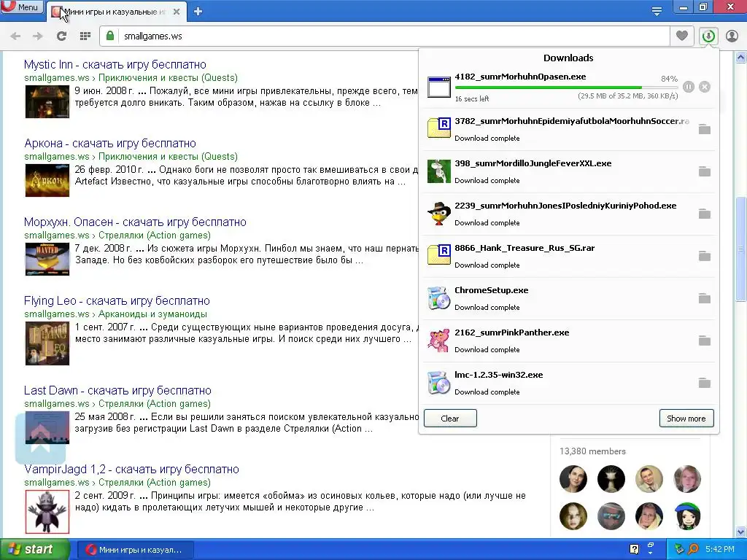Clear the downloads list
The width and height of the screenshot is (747, 560).
pos(449,418)
